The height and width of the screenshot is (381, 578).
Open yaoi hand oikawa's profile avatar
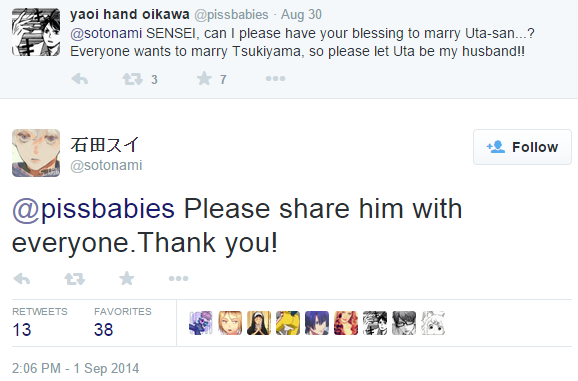tap(36, 32)
